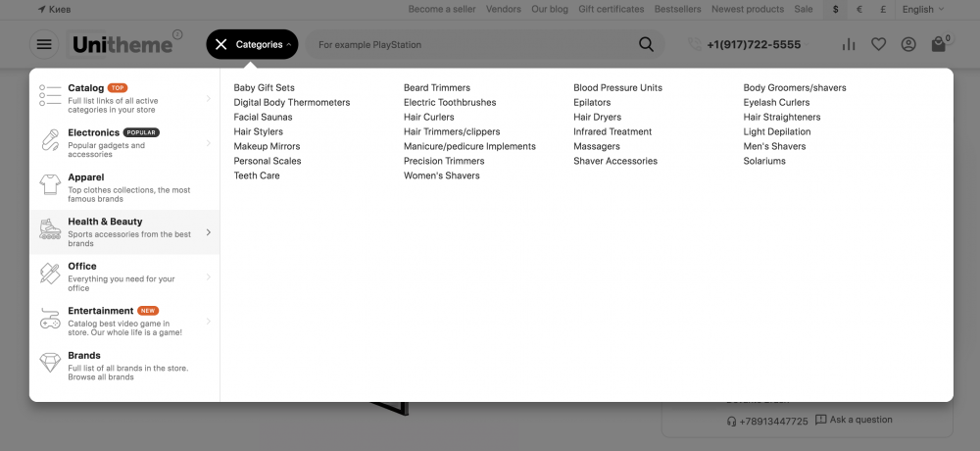Image resolution: width=980 pixels, height=451 pixels.
Task: Select the Health & Beauty category
Action: pos(105,223)
